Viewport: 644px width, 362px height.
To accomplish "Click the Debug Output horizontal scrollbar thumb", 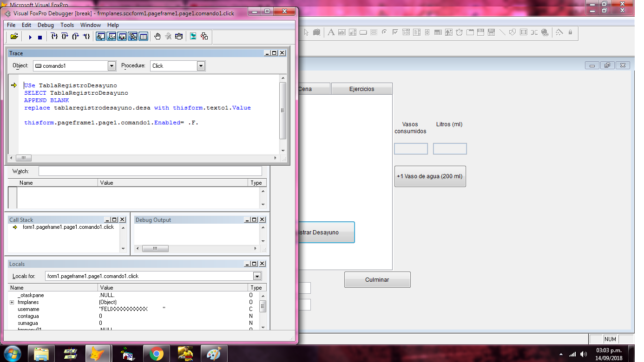I will tap(155, 249).
